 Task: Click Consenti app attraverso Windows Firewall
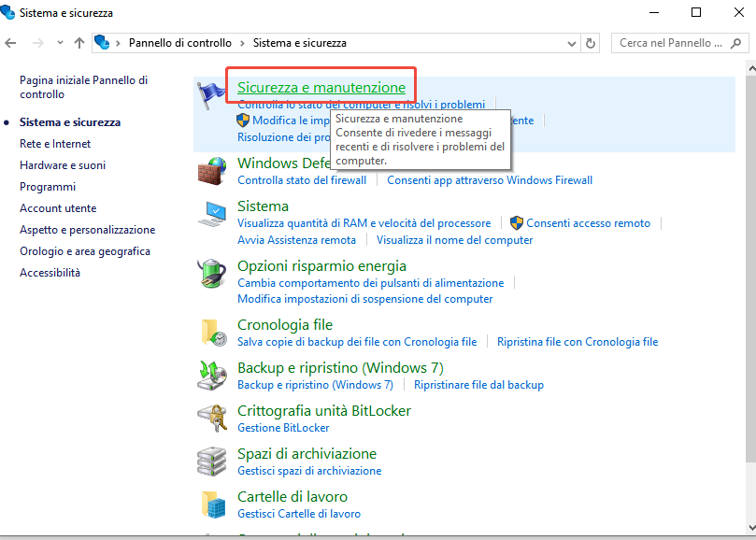point(490,180)
